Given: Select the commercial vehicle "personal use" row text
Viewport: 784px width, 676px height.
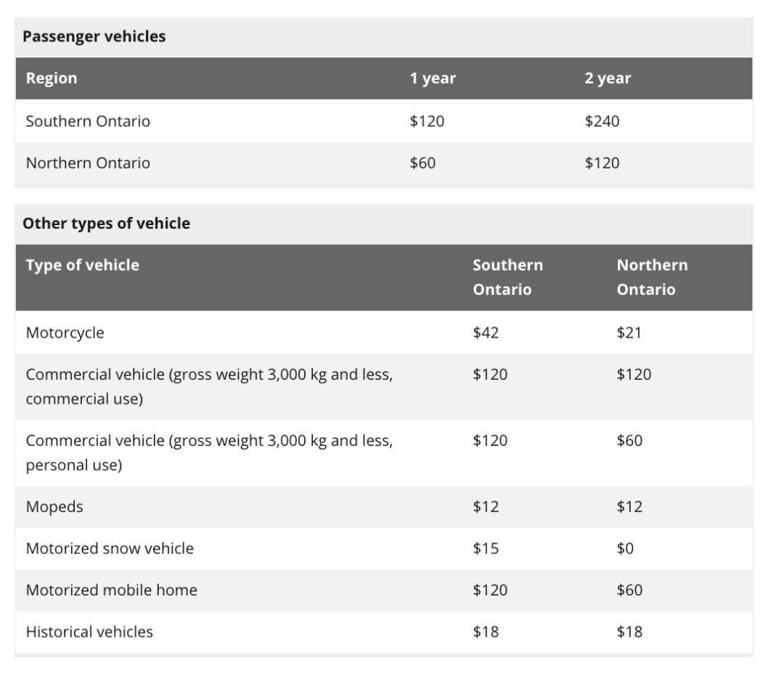Looking at the screenshot, I should (x=209, y=452).
